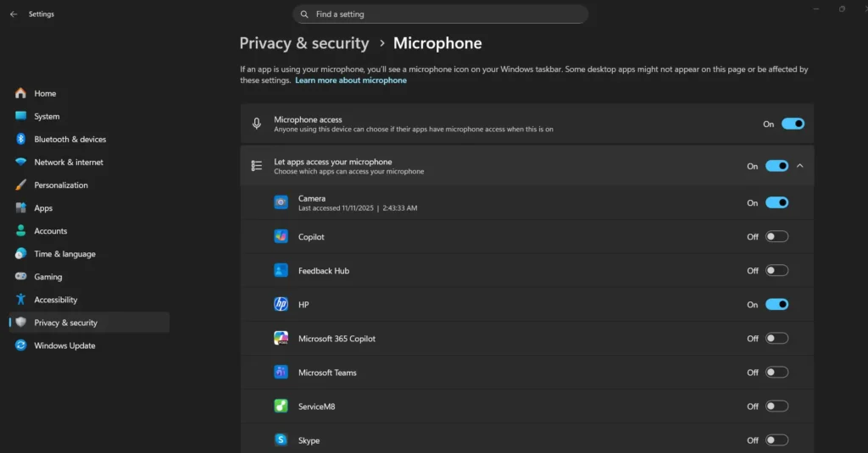The image size is (868, 453).
Task: Click the Microsoft 365 Copilot label
Action: pyautogui.click(x=337, y=339)
